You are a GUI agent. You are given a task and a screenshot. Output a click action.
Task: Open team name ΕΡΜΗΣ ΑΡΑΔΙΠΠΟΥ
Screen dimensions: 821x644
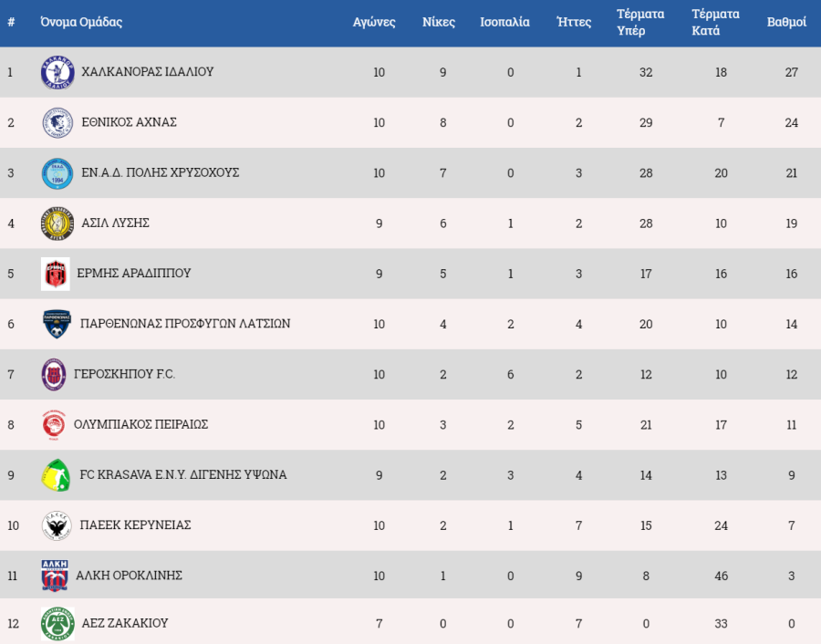[134, 274]
